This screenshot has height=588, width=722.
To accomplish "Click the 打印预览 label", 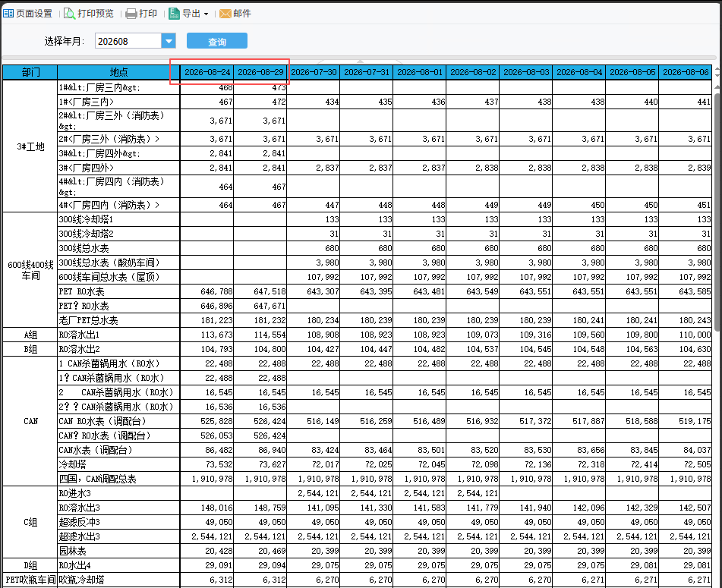I will click(x=96, y=14).
